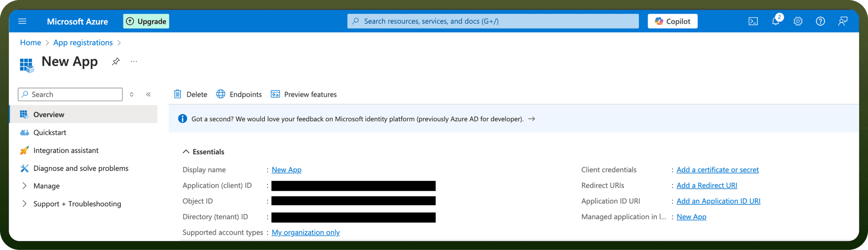Open the Help question mark icon

(820, 21)
